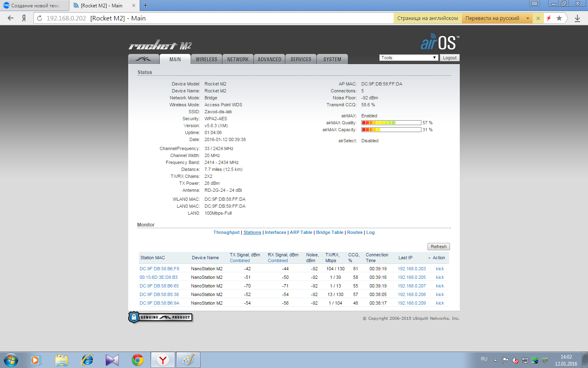The width and height of the screenshot is (588, 368).
Task: Switch to Создание новой темы browser tab
Action: [35, 6]
